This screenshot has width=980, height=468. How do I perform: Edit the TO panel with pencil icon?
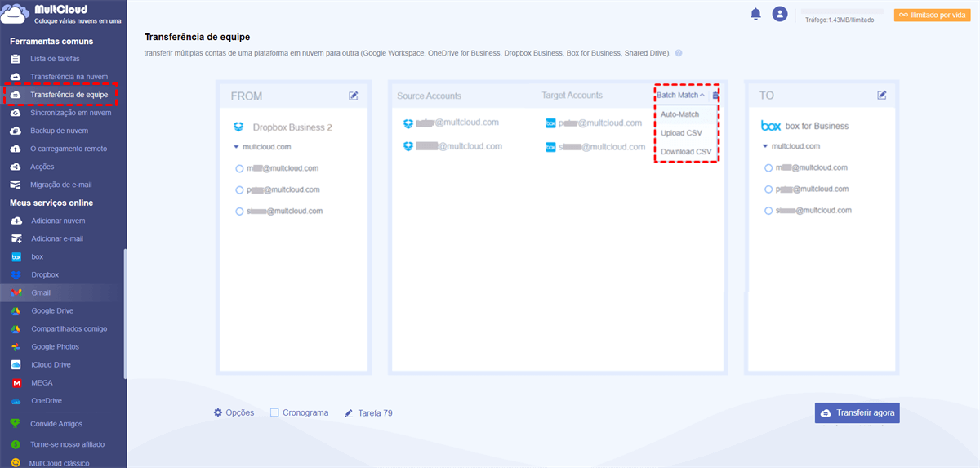tap(882, 96)
